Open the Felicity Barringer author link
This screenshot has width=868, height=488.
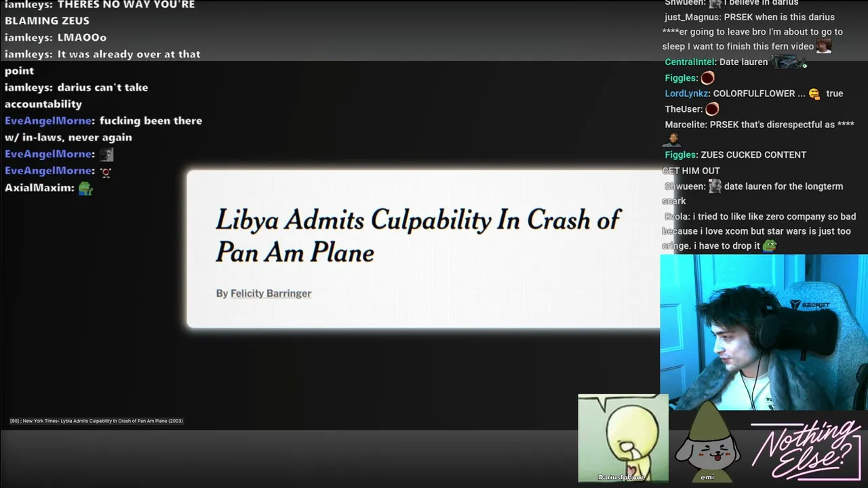271,293
